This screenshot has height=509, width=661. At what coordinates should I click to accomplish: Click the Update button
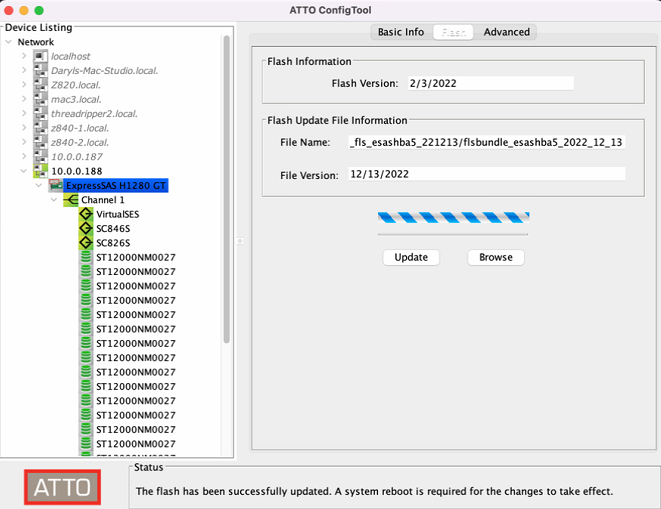(411, 257)
